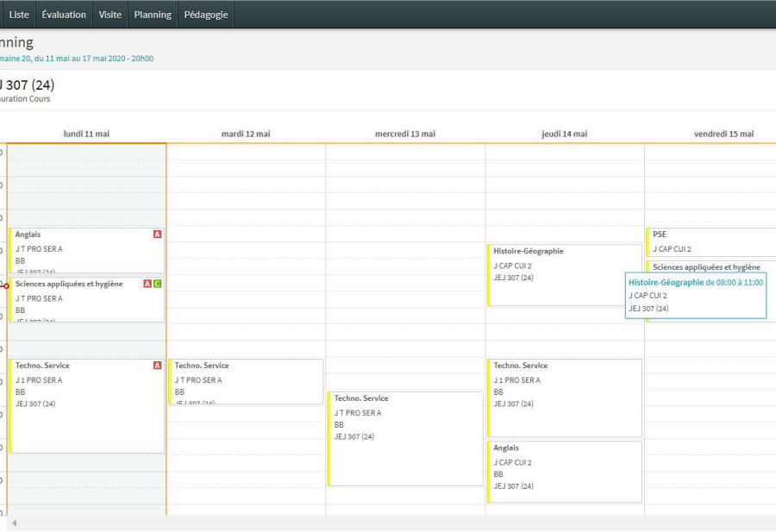Select the mercredi 13 mai column header
The height and width of the screenshot is (532, 776).
[x=405, y=134]
